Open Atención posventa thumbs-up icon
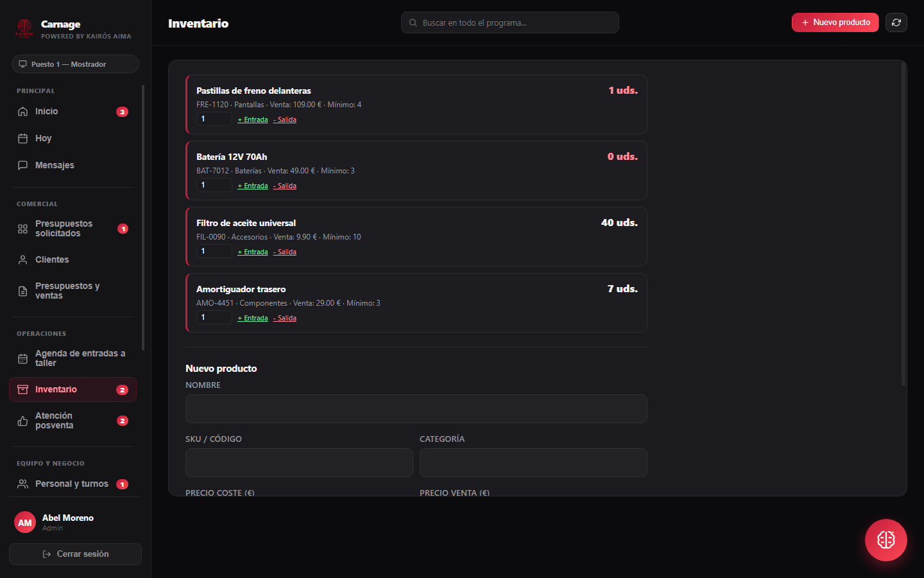This screenshot has width=924, height=578. click(x=23, y=421)
